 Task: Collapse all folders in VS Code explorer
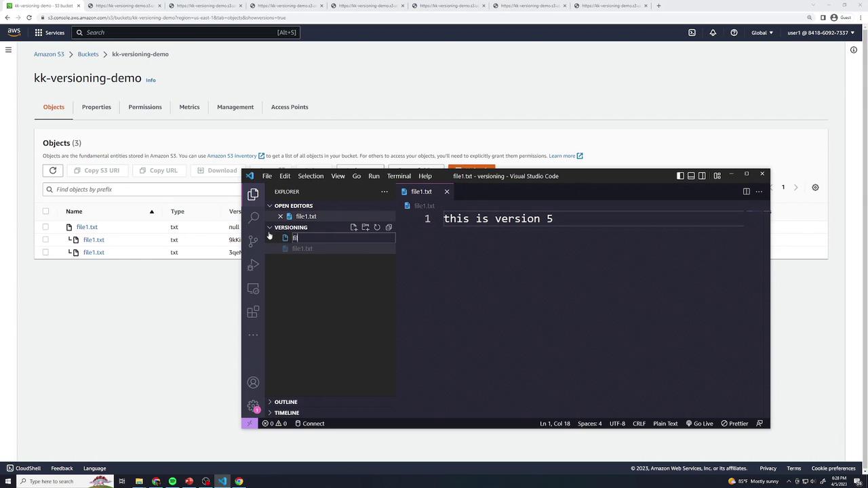click(x=389, y=227)
